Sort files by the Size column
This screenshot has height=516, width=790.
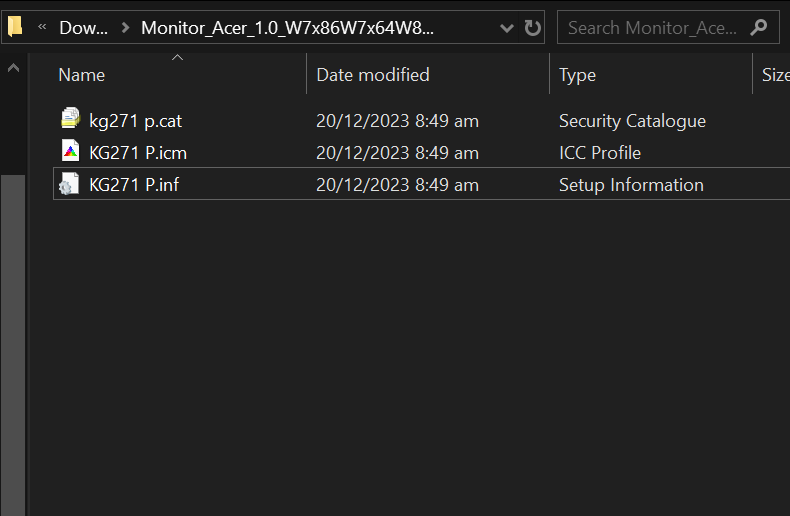coord(774,75)
